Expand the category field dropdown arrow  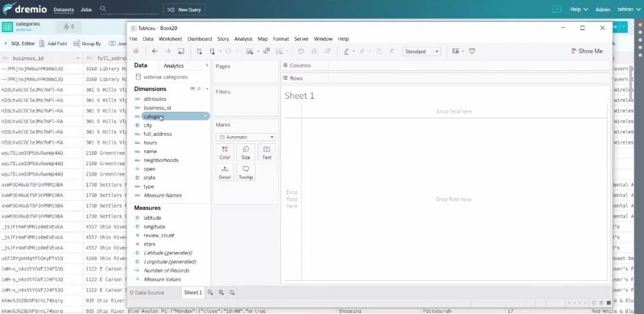(x=206, y=116)
